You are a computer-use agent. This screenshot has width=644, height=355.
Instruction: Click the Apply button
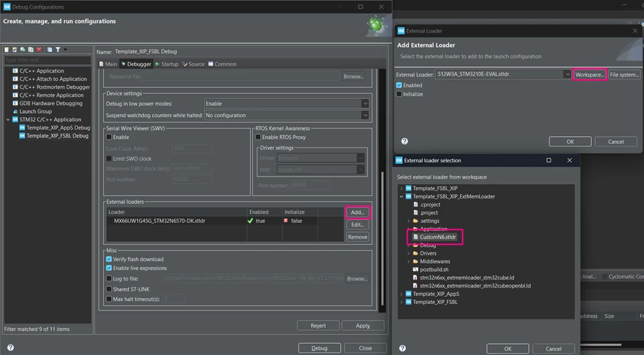point(363,325)
